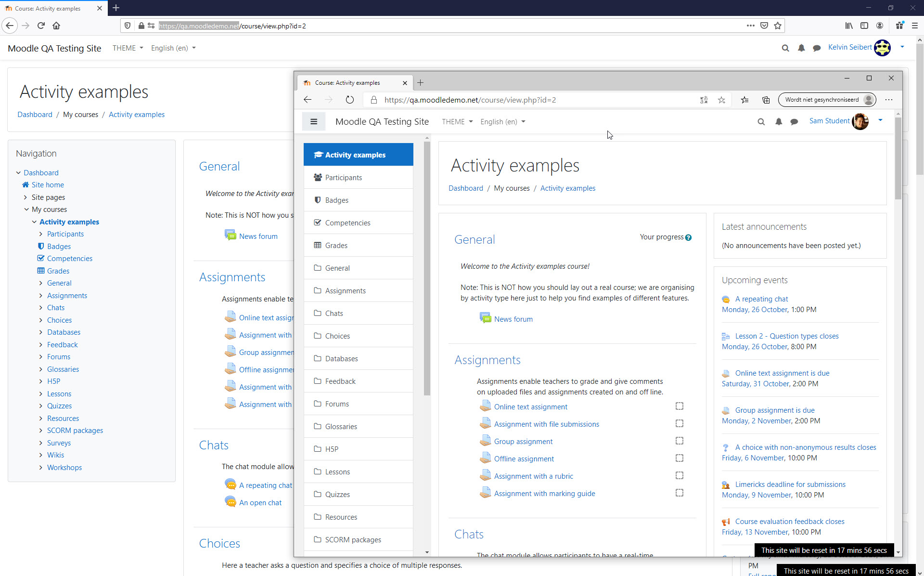The image size is (924, 576).
Task: Open notifications bell in Sam Student window
Action: tap(779, 122)
